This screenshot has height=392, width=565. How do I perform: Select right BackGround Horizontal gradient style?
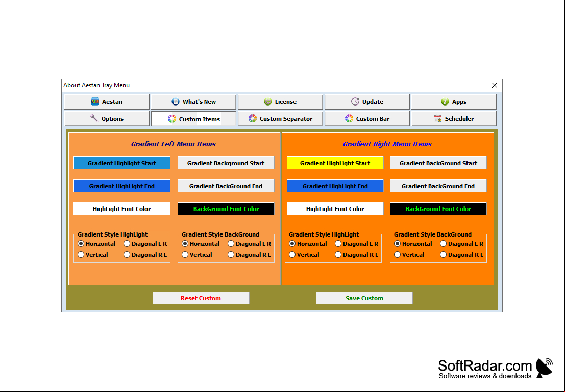[413, 244]
